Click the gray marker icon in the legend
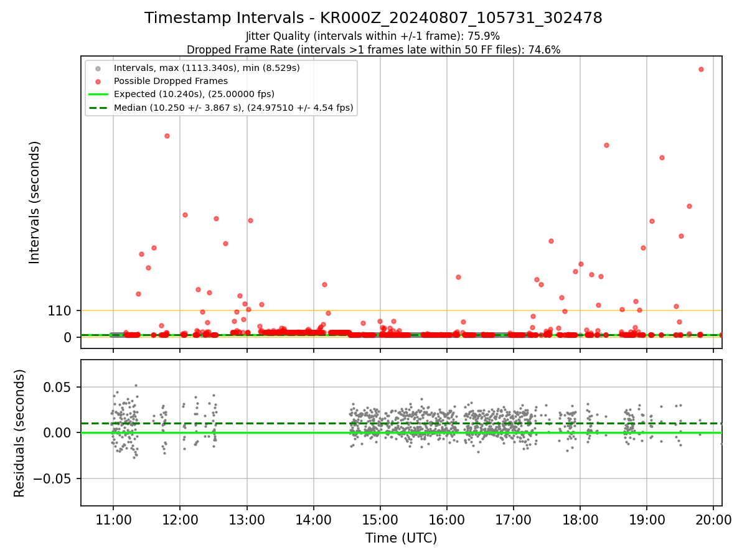 pos(98,68)
